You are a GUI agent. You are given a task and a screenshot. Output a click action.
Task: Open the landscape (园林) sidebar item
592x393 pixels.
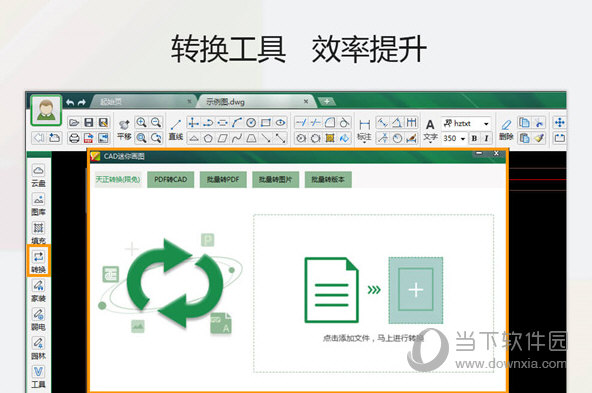[x=38, y=348]
